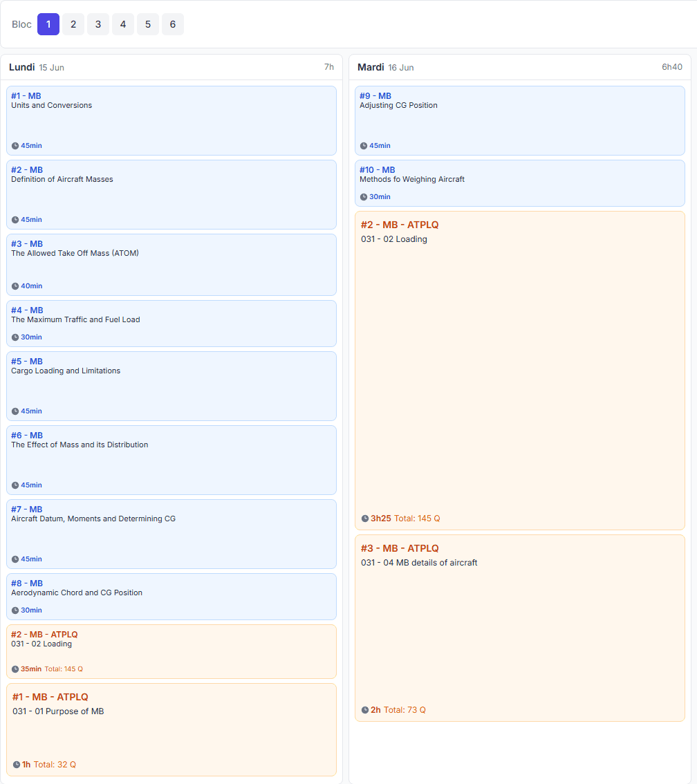Click the 3h25 duration value
Screen dimensions: 697x784
[380, 519]
